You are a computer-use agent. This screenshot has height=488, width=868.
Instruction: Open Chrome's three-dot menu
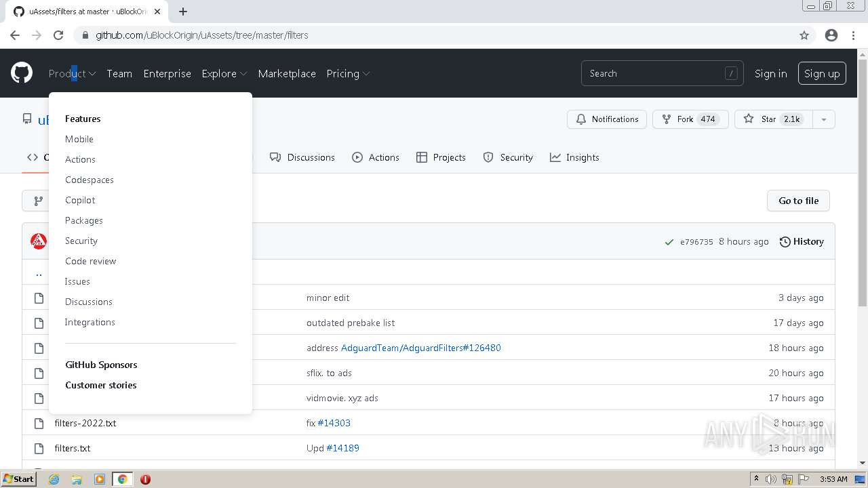[x=853, y=35]
